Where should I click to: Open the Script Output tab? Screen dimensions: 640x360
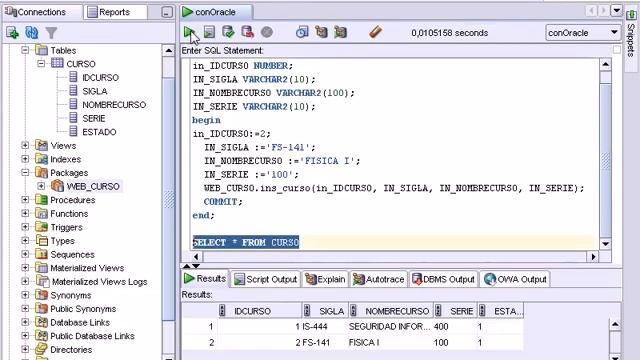(x=265, y=279)
